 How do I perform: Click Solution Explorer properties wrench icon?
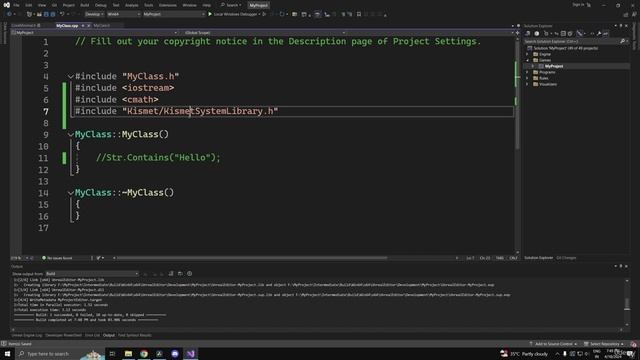pos(599,33)
